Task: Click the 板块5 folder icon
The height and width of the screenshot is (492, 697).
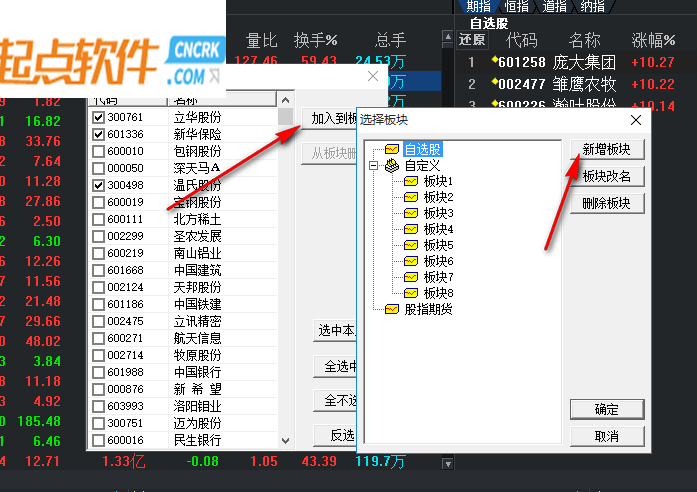Action: click(411, 245)
